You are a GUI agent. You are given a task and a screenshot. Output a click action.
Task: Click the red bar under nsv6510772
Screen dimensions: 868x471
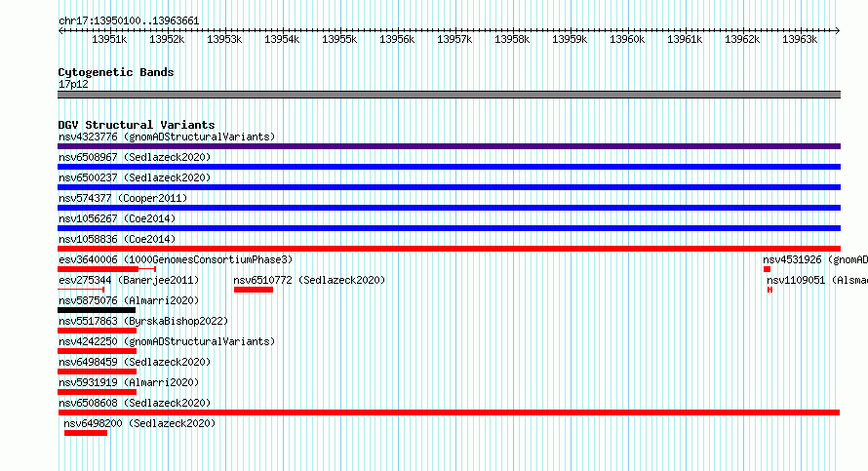[x=254, y=290]
